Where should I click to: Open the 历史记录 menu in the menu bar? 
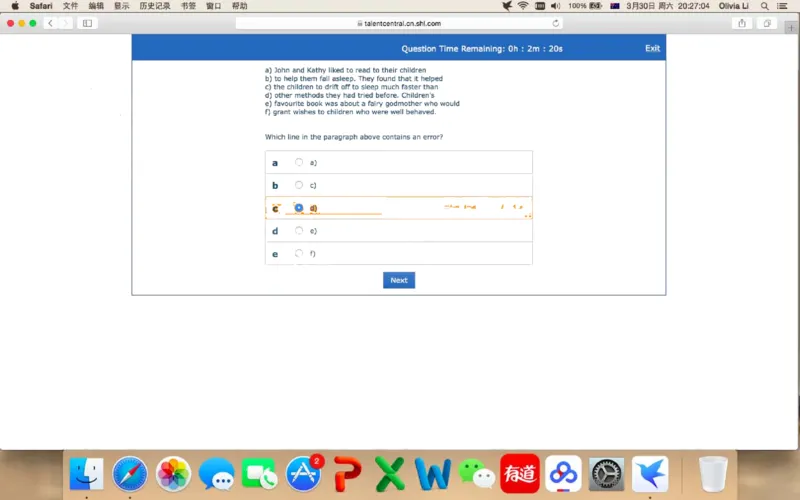tap(155, 6)
